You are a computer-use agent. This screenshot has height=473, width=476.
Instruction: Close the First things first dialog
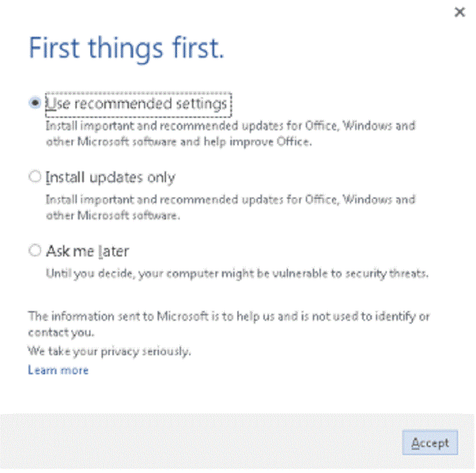click(x=460, y=12)
